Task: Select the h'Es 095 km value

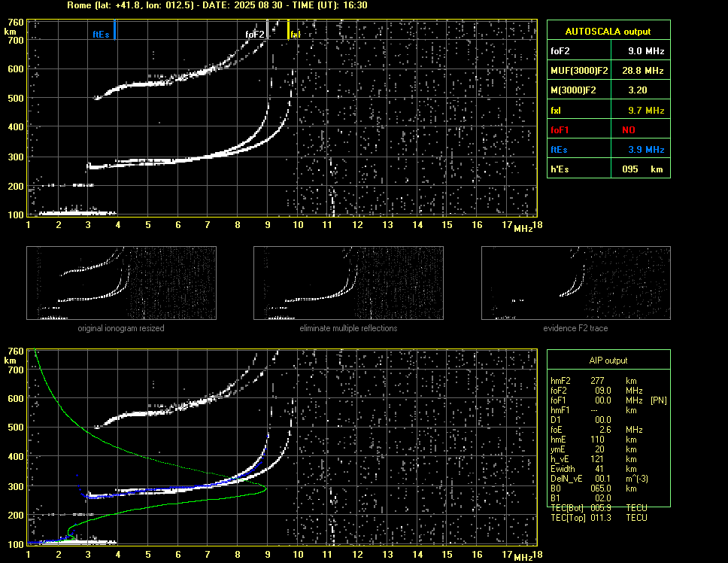Action: 642,169
